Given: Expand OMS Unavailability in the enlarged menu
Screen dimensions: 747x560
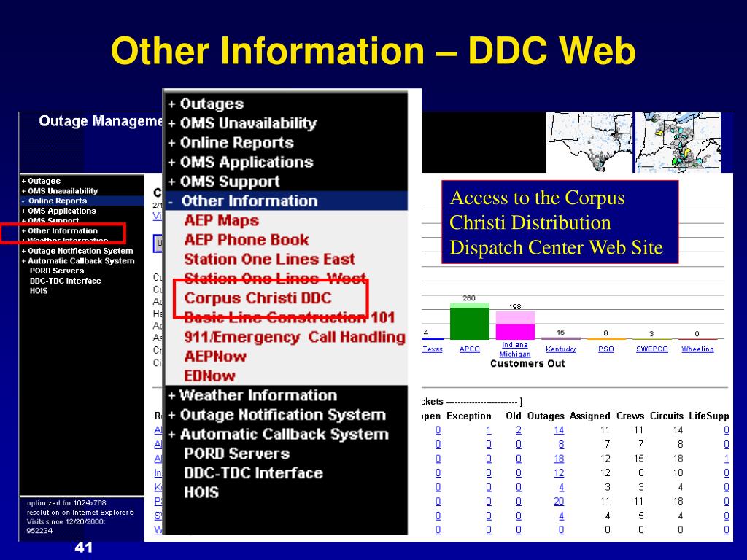Looking at the screenshot, I should coord(242,123).
